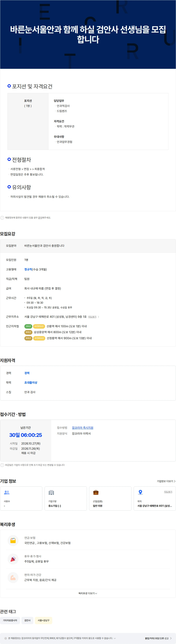Image resolution: width=176 pixels, height=644 pixels.
Task: Click the 드림렌즈 duty item
Action: click(62, 111)
